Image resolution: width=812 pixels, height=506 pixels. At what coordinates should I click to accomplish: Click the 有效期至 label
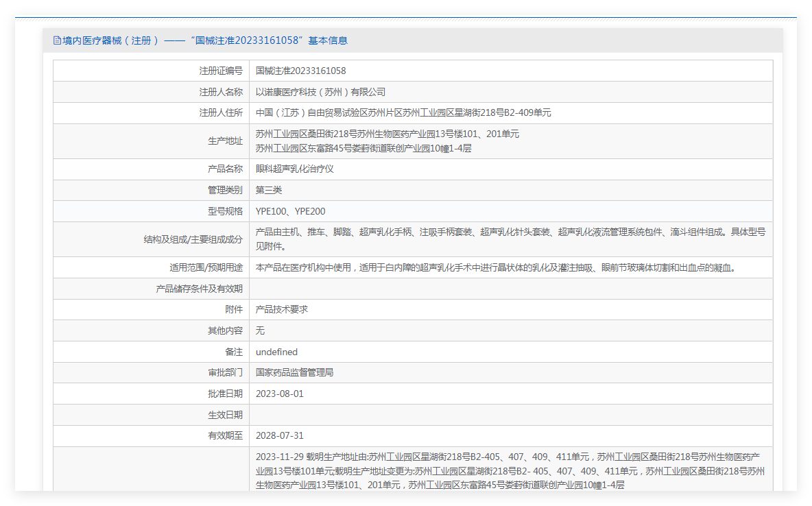tap(225, 436)
